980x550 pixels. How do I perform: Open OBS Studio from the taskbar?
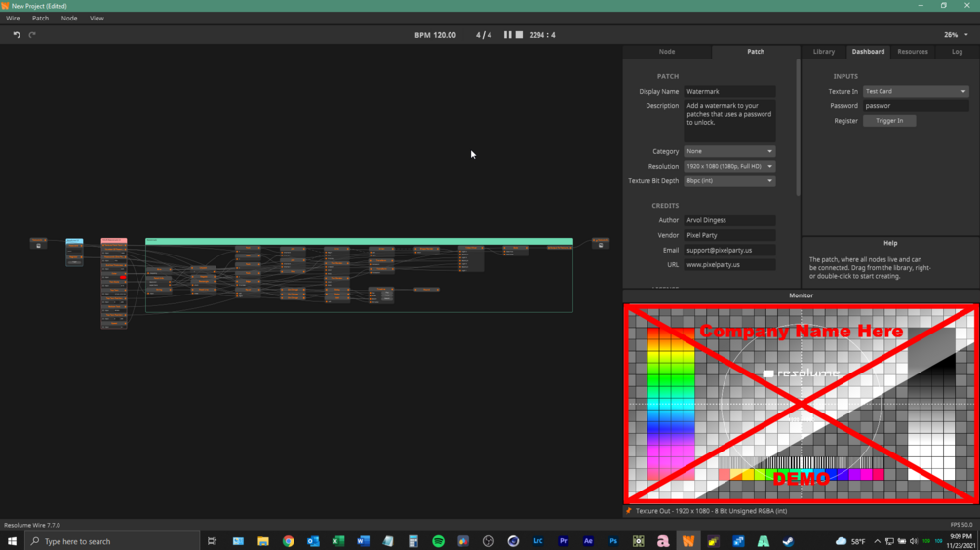(x=489, y=541)
